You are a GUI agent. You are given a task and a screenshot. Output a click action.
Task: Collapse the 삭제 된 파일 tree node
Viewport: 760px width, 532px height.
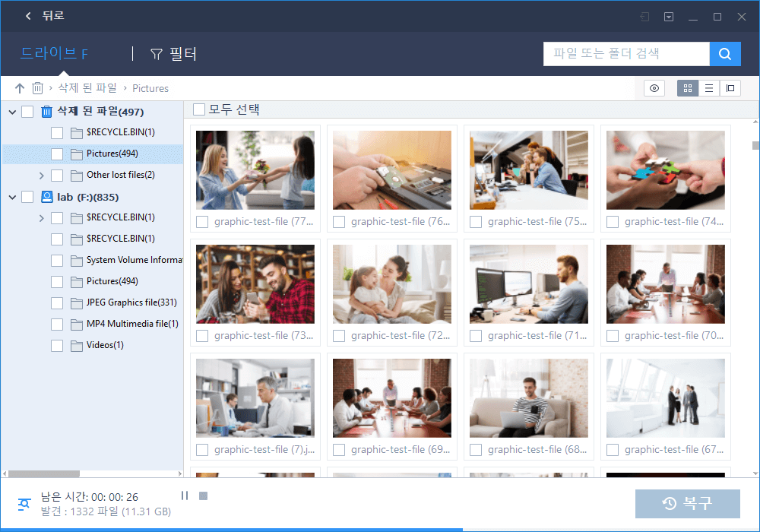13,112
